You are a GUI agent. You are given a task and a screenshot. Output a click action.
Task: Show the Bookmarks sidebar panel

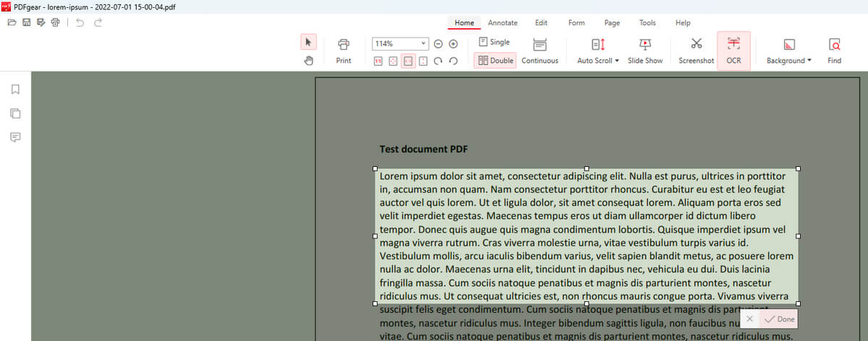click(x=15, y=90)
